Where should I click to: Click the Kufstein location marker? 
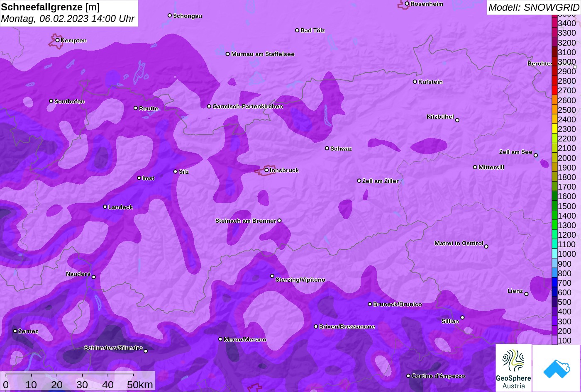tap(415, 82)
